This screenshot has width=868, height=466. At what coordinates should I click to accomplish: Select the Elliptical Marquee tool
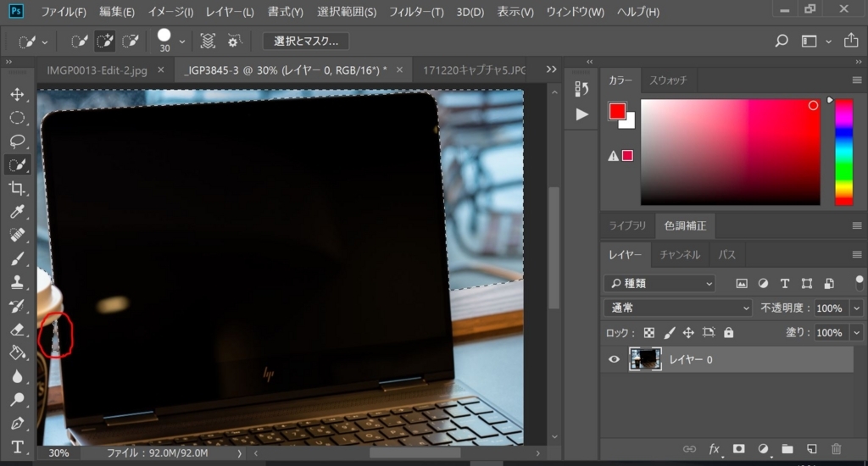point(17,117)
